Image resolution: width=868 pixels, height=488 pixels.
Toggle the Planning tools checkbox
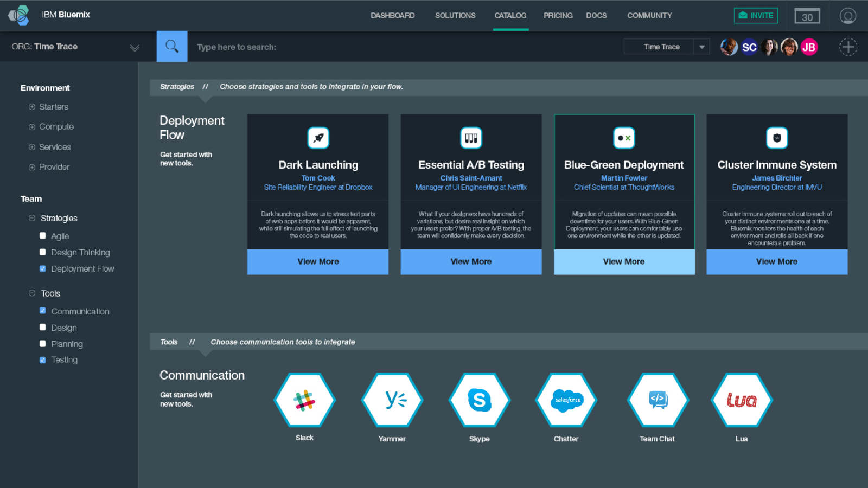tap(43, 343)
